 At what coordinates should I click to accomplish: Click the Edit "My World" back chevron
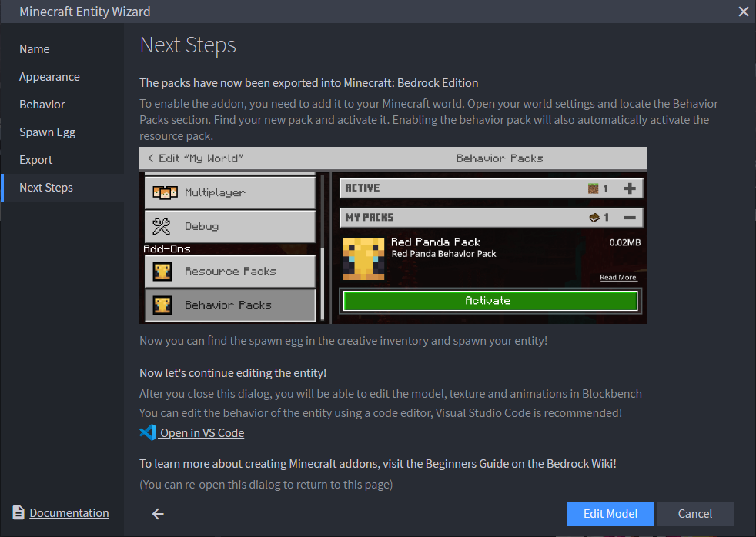tap(151, 158)
